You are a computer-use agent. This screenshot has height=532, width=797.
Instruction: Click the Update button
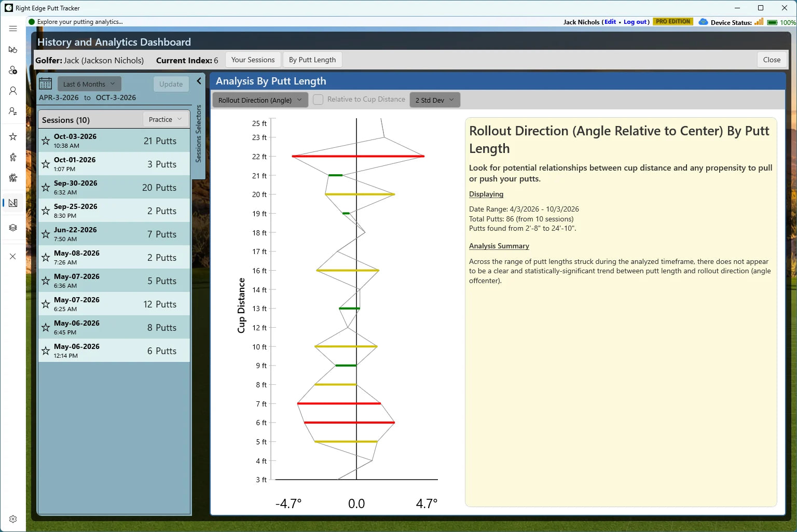pos(171,84)
